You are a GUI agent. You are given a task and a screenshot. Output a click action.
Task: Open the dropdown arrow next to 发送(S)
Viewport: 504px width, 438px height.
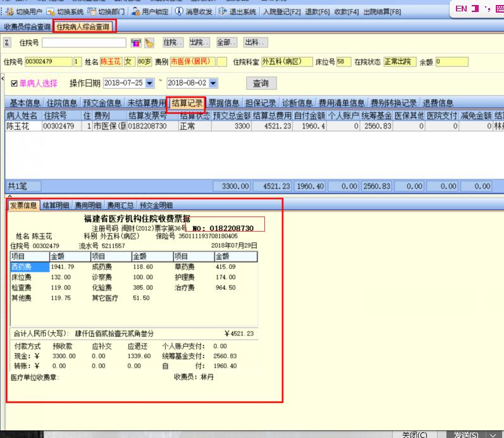[x=493, y=435]
